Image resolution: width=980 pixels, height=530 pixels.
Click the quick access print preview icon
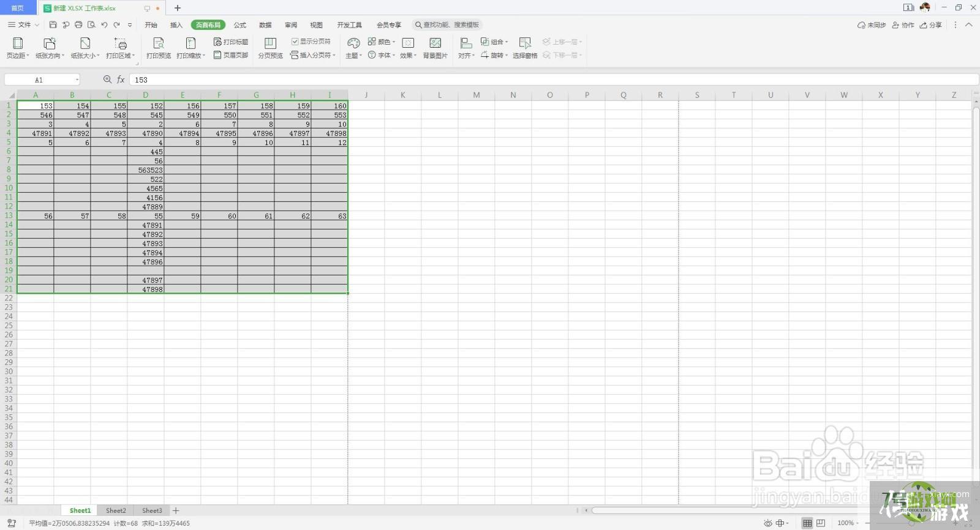[x=91, y=25]
